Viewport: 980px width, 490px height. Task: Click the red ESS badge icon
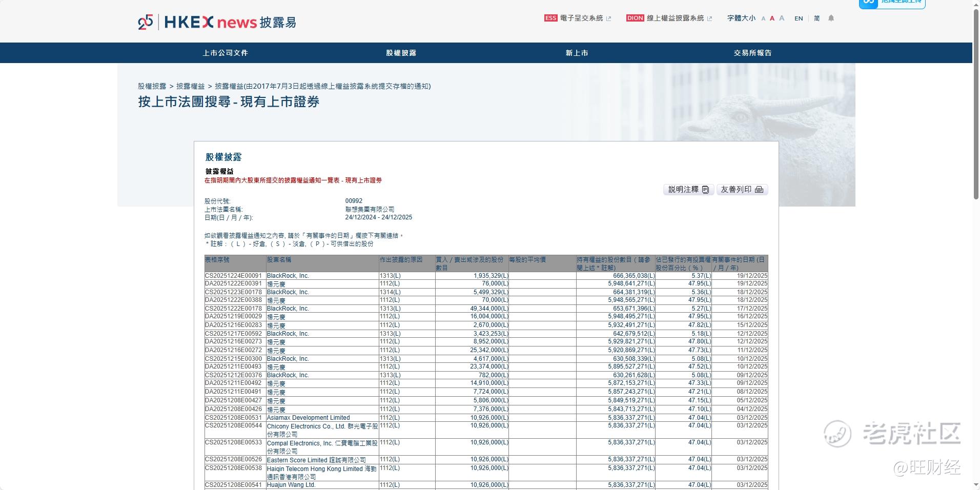pos(550,18)
